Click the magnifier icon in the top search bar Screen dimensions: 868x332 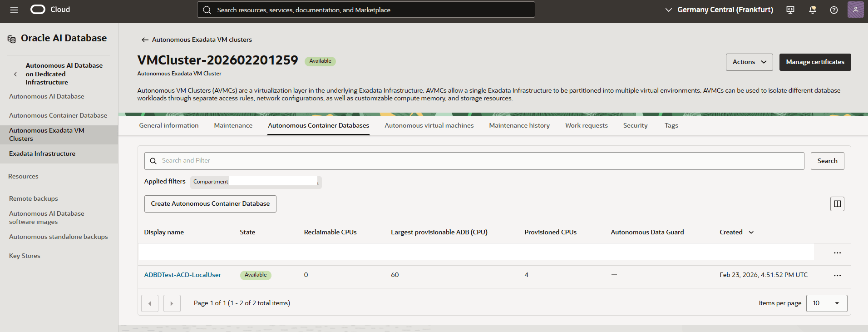pos(207,10)
